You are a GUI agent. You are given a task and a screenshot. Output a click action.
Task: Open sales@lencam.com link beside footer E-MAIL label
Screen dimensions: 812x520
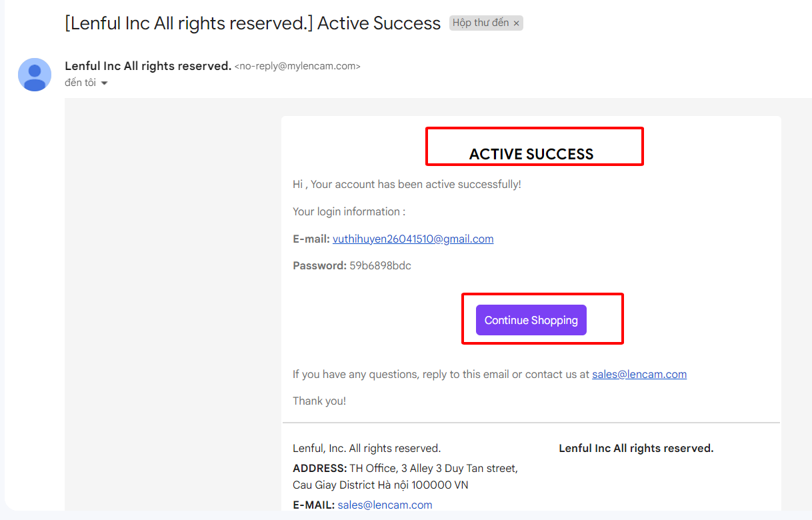point(385,505)
